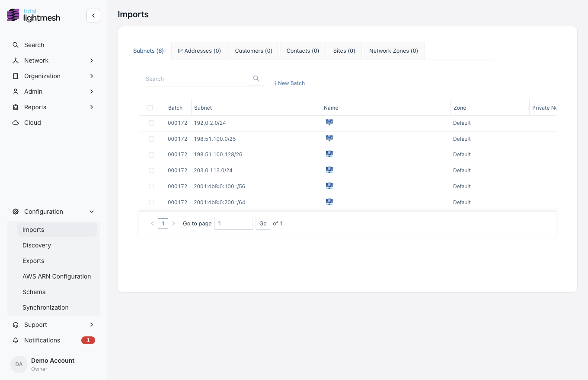Click the Go to page number field

coord(233,223)
